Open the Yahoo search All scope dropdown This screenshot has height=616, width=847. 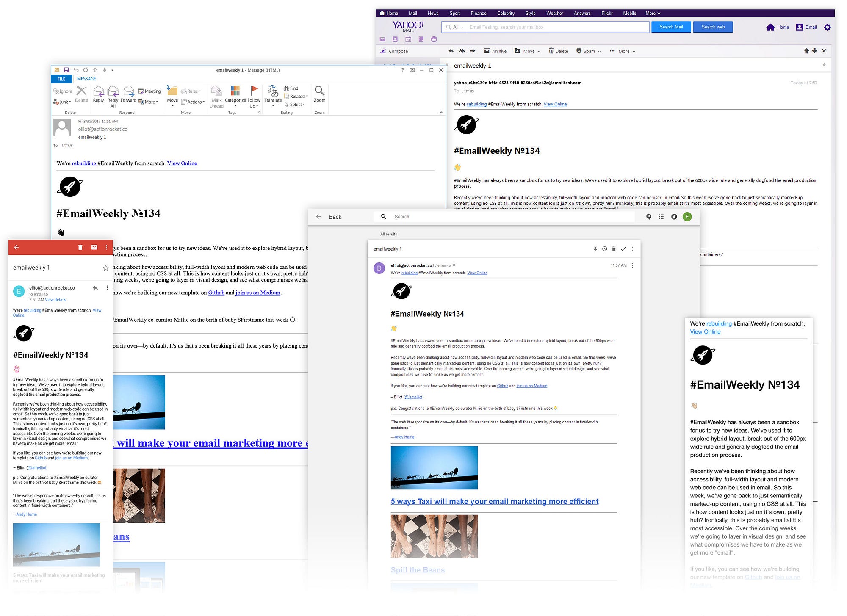pos(455,27)
